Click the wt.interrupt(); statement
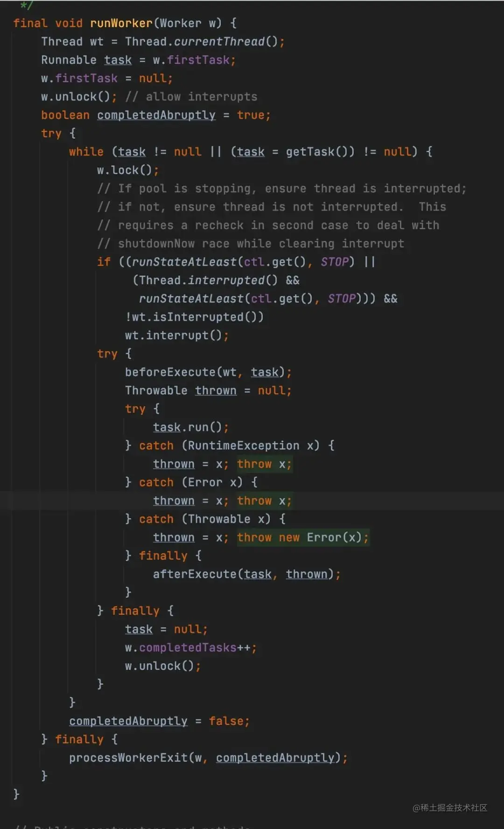Viewport: 504px width, 829px height. coord(177,335)
